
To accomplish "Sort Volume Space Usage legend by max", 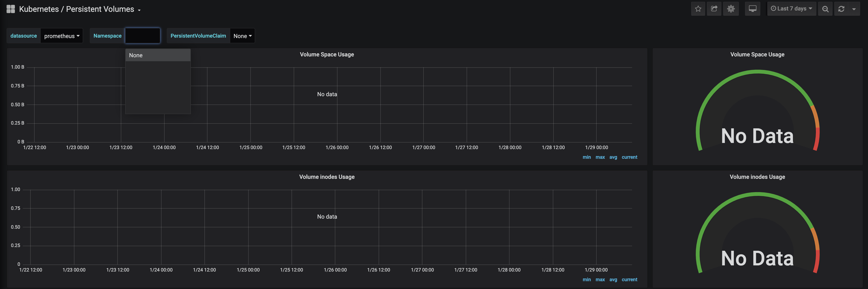I will (600, 157).
